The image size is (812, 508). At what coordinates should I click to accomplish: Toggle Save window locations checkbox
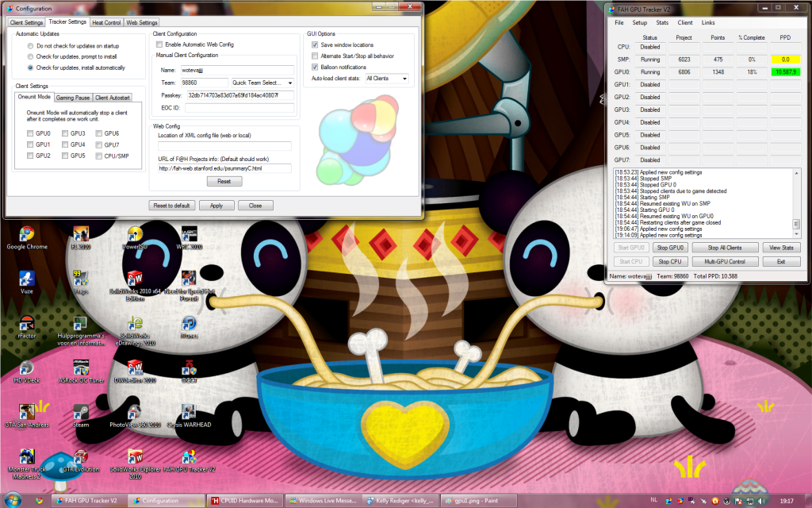point(315,44)
